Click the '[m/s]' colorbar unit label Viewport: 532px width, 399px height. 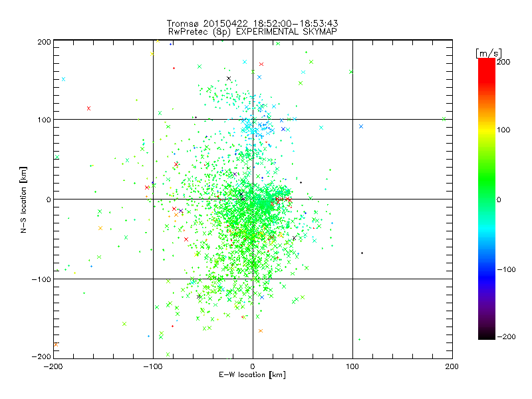coord(489,53)
